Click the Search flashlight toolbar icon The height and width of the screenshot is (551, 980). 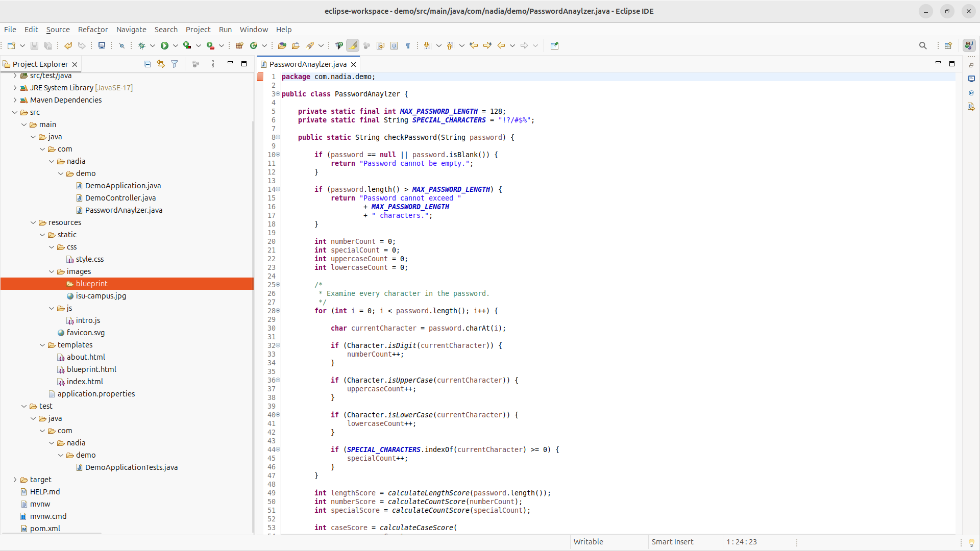point(310,46)
